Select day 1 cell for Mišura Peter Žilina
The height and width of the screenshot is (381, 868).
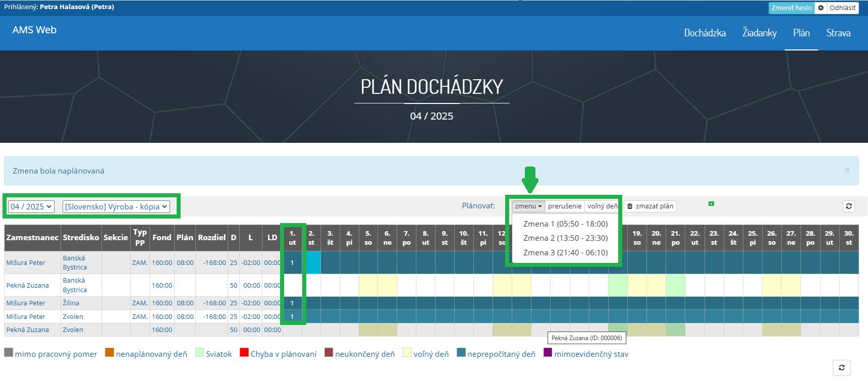point(292,303)
